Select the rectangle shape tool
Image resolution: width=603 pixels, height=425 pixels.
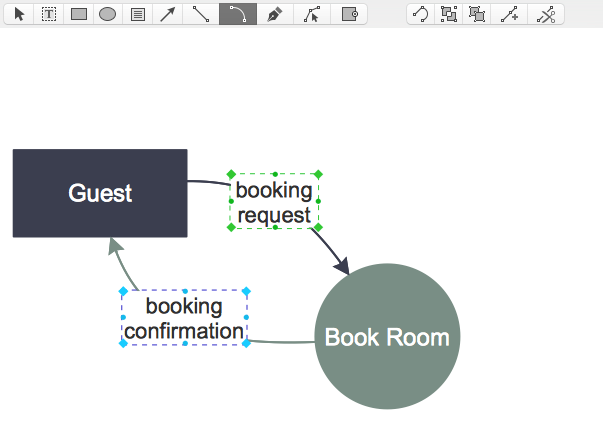click(x=79, y=14)
